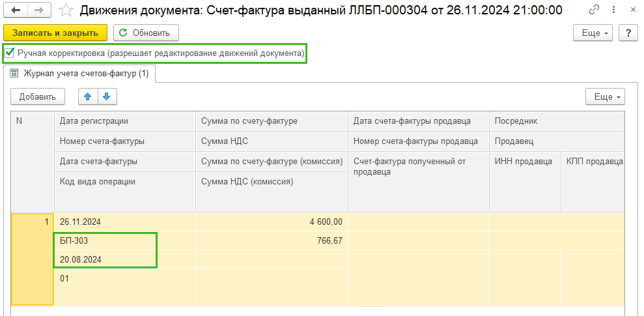Select the row number 1 cell
644x316 pixels.
33,259
